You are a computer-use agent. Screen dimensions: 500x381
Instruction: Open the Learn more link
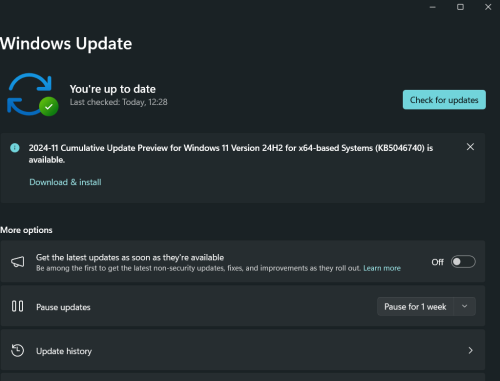pyautogui.click(x=382, y=268)
